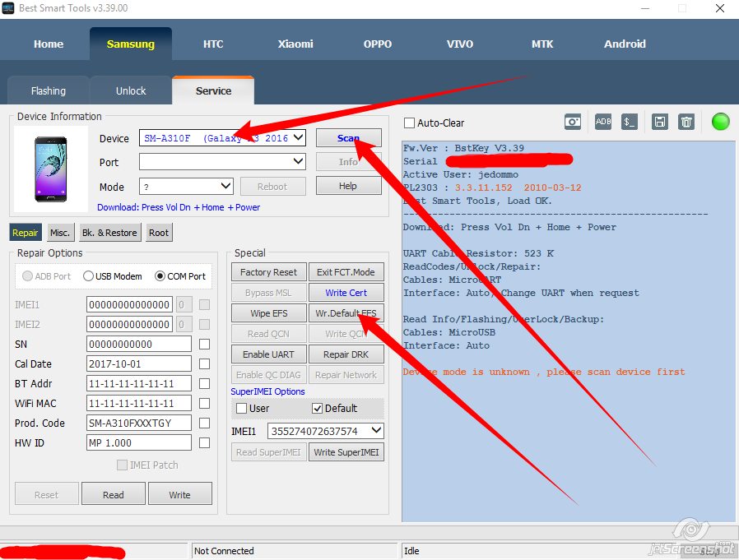Image resolution: width=739 pixels, height=560 pixels.
Task: Click the Write SuperIMEI button
Action: click(x=346, y=452)
